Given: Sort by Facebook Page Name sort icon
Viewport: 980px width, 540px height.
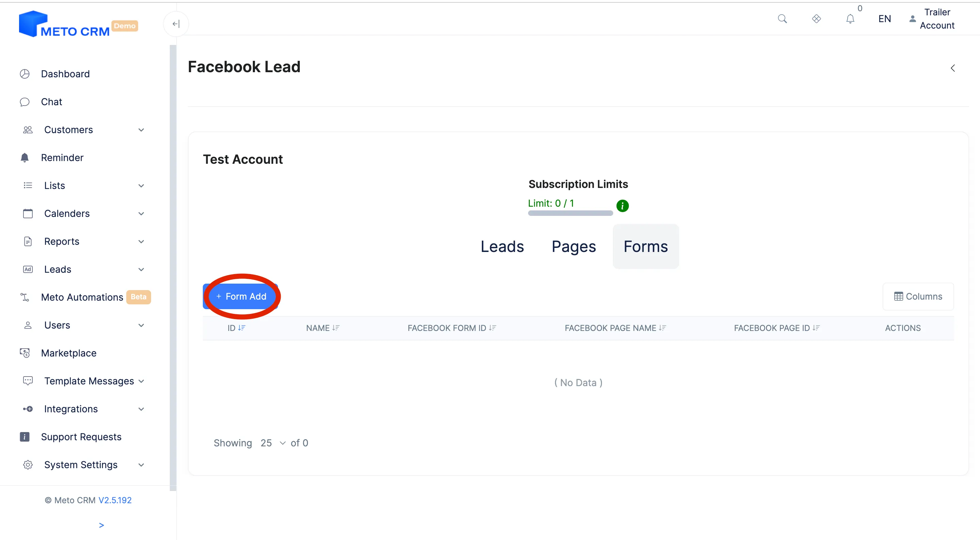Looking at the screenshot, I should [662, 328].
